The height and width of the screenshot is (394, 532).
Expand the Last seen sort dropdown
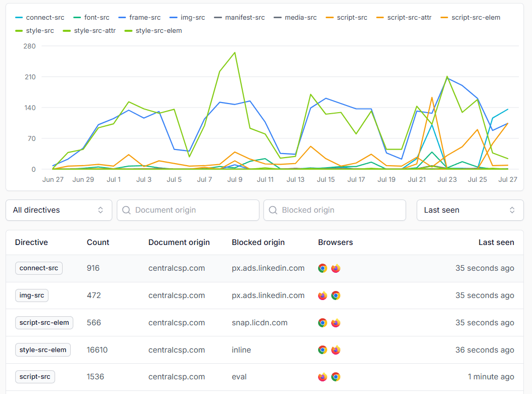click(470, 210)
